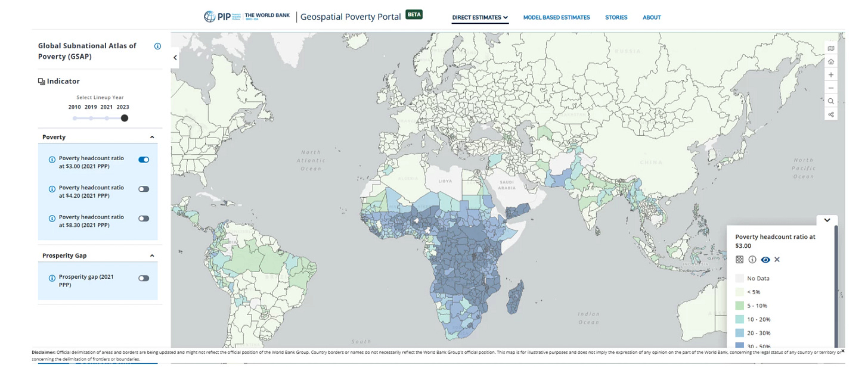Enable the Prosperity gap layer toggle
This screenshot has height=377, width=868.
(144, 278)
